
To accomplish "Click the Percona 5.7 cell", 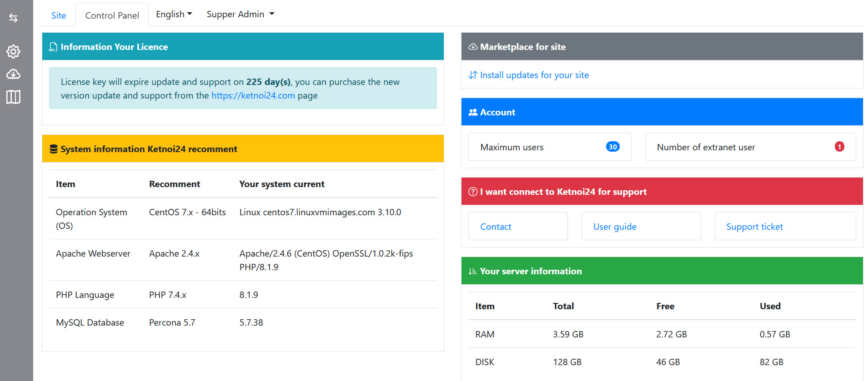I will pos(172,322).
